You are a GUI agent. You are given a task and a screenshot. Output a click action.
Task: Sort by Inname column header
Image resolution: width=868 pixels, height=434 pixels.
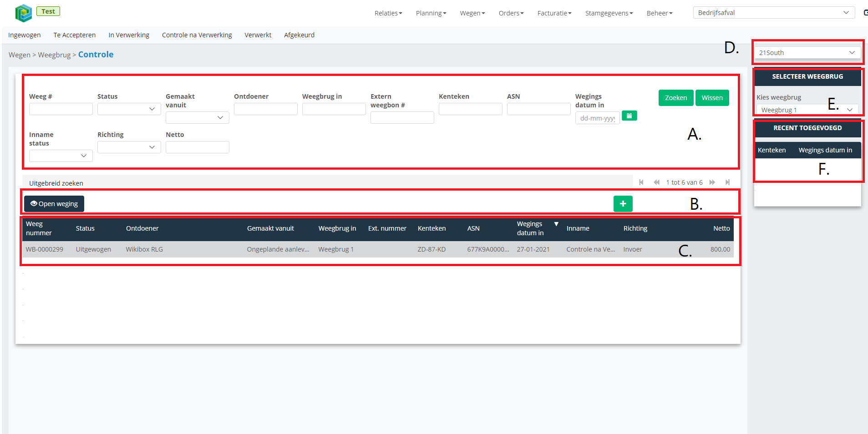[x=578, y=228]
